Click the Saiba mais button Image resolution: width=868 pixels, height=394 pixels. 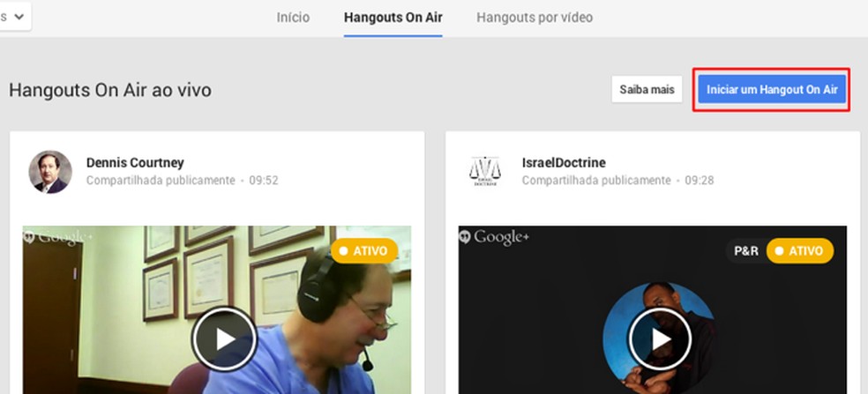pos(647,89)
